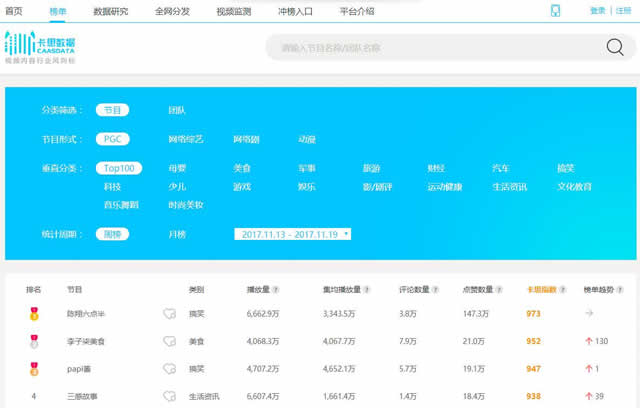Click the help icon next to 播放量
Image resolution: width=640 pixels, height=408 pixels.
coord(276,290)
